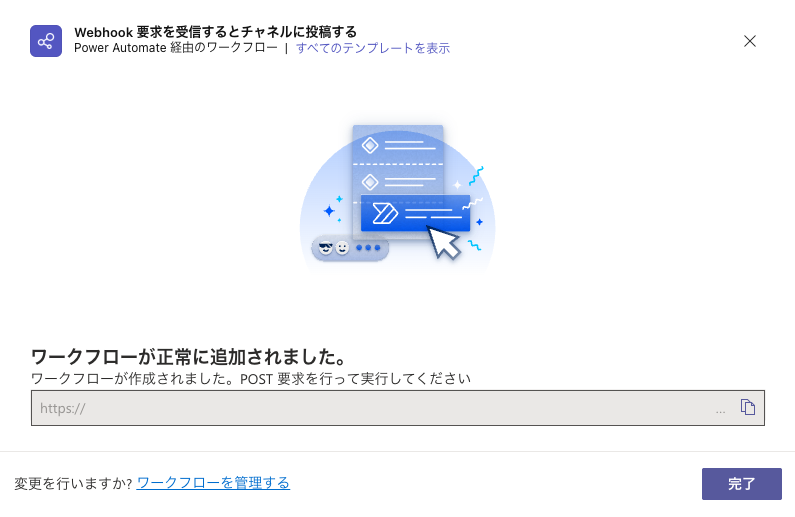795x517 pixels.
Task: Click the 変更を行いますか? label
Action: pyautogui.click(x=74, y=483)
